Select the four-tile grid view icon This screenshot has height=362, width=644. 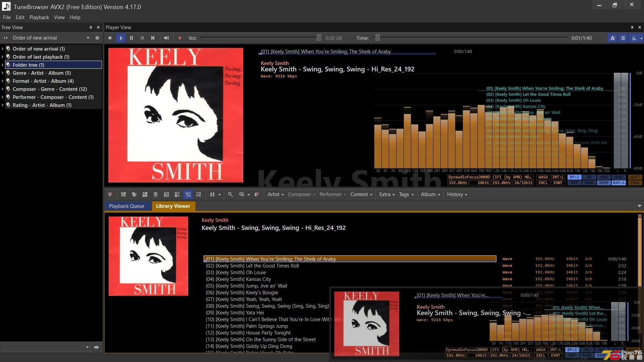pyautogui.click(x=145, y=194)
